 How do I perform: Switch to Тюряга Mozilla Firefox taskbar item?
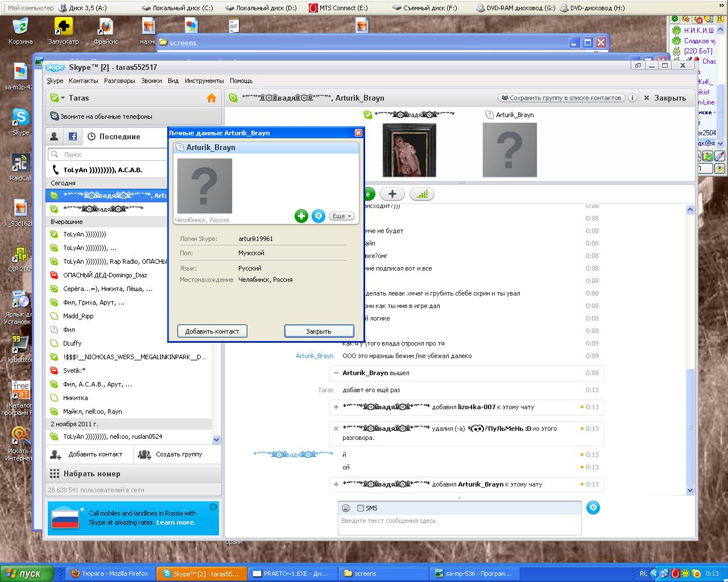point(111,573)
